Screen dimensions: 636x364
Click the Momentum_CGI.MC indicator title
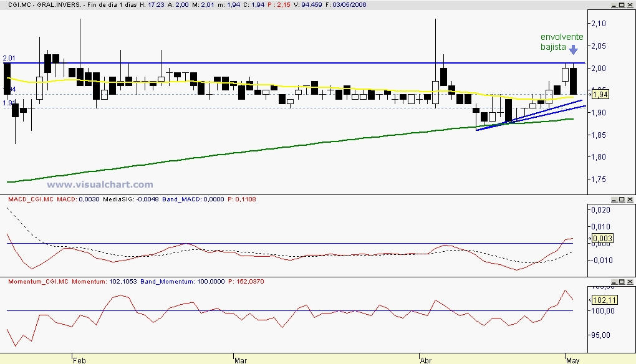point(38,282)
